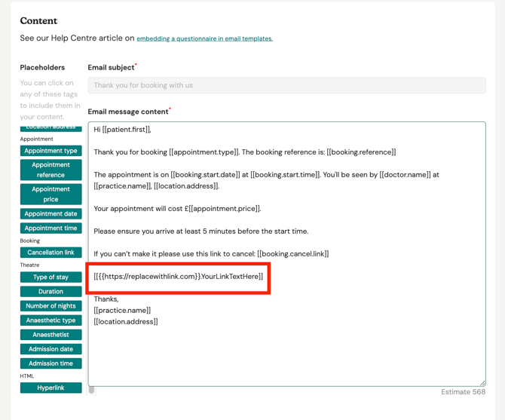Click the Email subject input field
505x420 pixels.
click(x=286, y=85)
